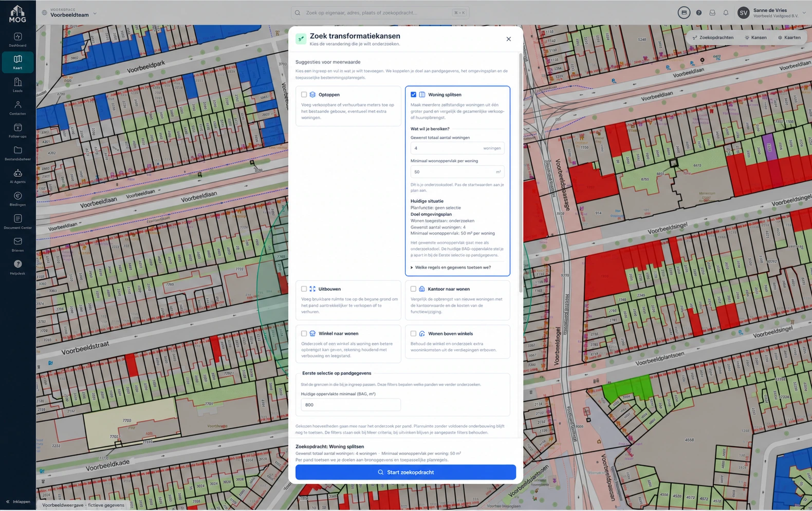The image size is (812, 511).
Task: Close the Zoek transformatiekansen dialog
Action: [509, 39]
